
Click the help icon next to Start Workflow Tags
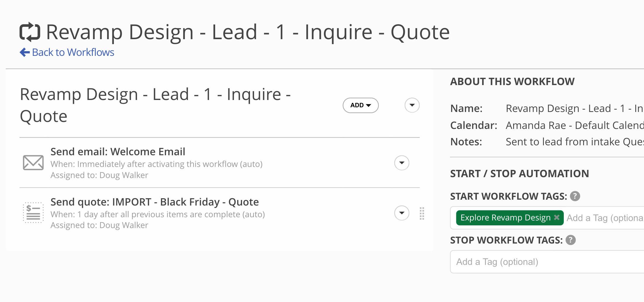pyautogui.click(x=575, y=196)
